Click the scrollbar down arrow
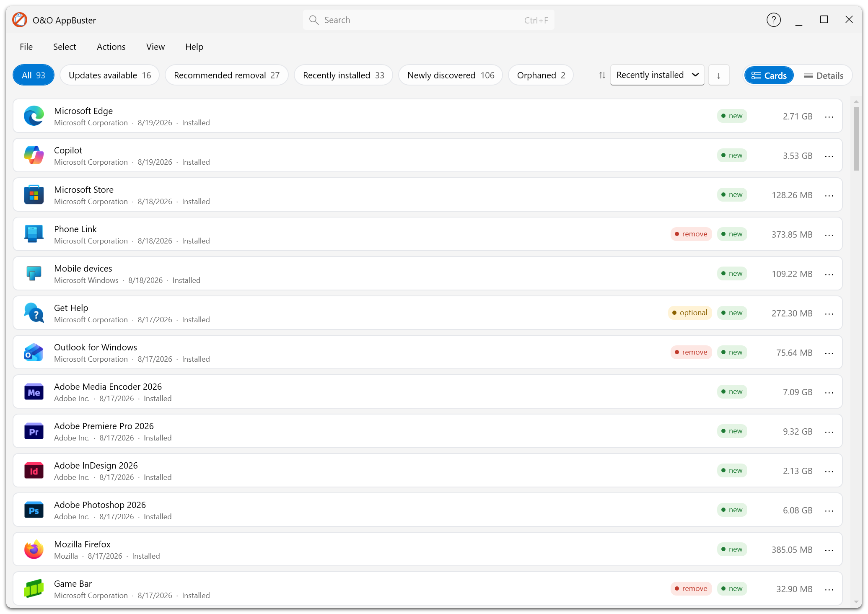This screenshot has height=614, width=868. (856, 603)
